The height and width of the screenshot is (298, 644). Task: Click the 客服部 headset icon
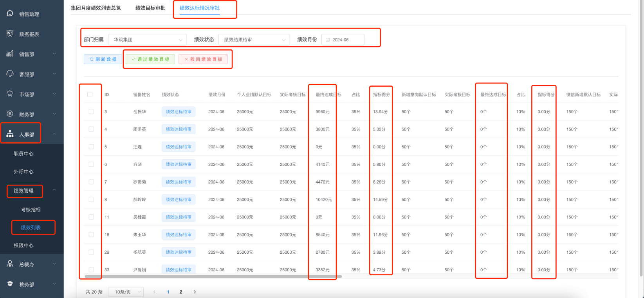tap(10, 74)
